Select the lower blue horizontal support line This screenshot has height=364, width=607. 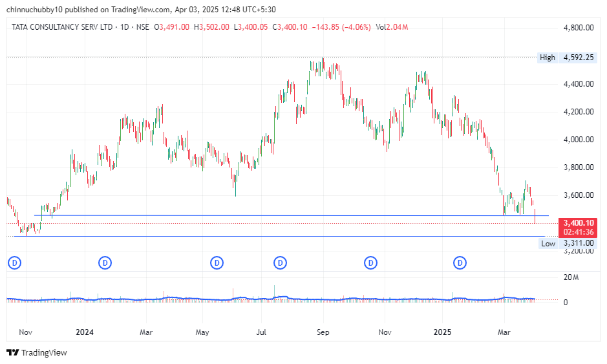[279, 236]
